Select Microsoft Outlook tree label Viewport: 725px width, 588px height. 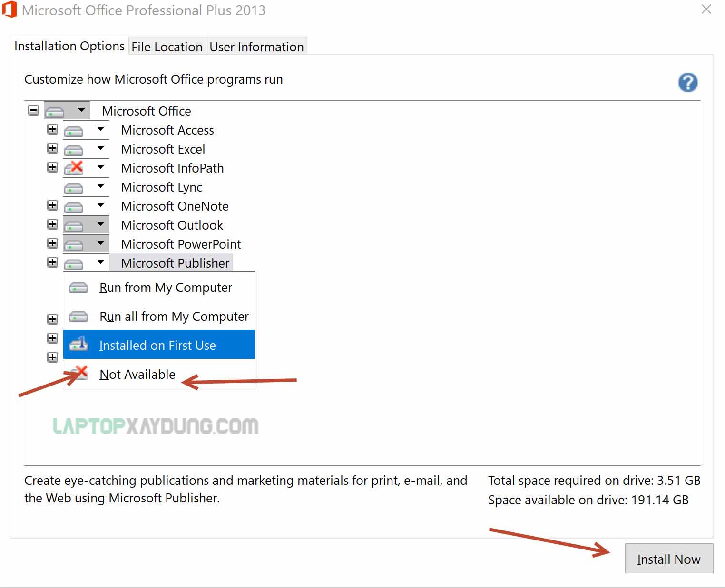(x=172, y=225)
